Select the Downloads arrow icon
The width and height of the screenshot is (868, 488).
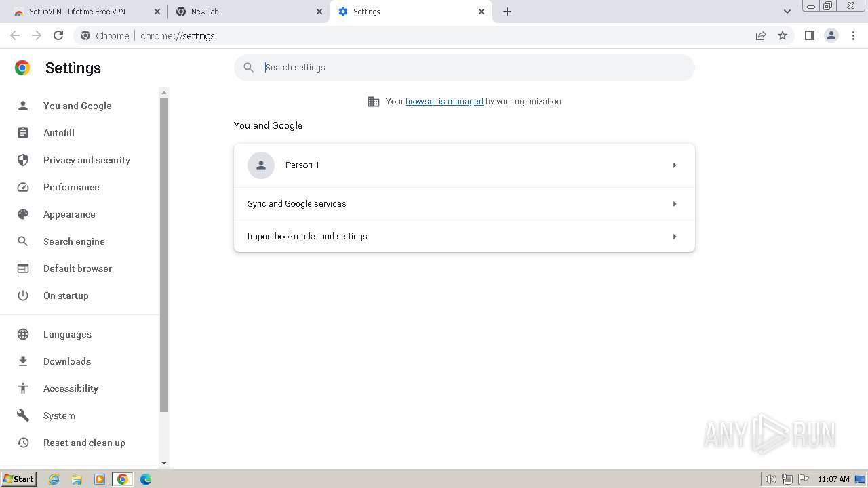coord(23,361)
